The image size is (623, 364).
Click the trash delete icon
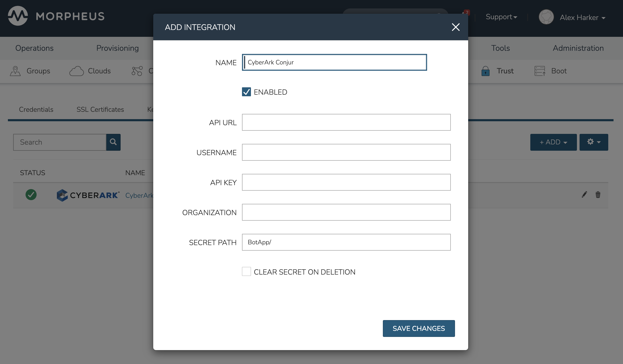(598, 195)
